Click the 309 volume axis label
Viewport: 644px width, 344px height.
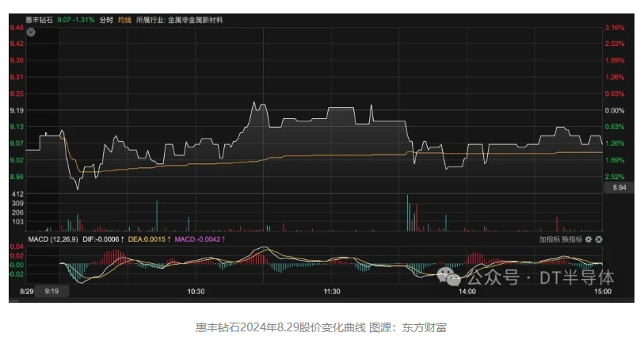18,204
